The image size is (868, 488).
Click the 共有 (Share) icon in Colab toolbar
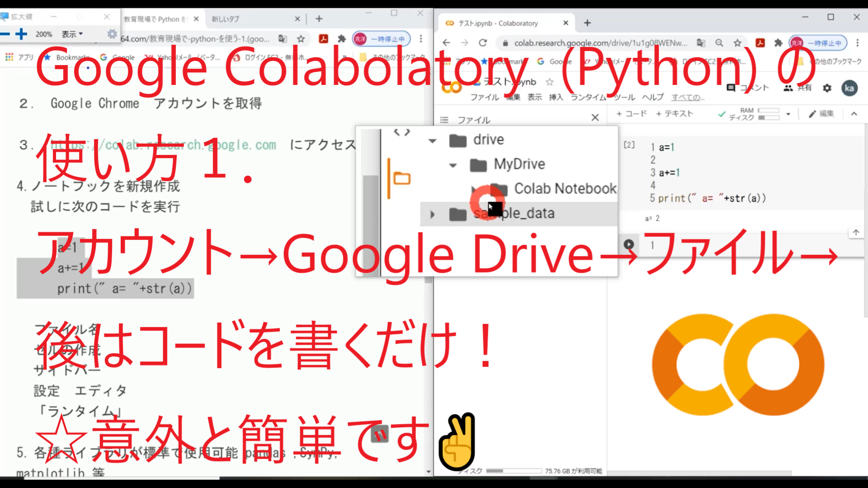tap(789, 88)
